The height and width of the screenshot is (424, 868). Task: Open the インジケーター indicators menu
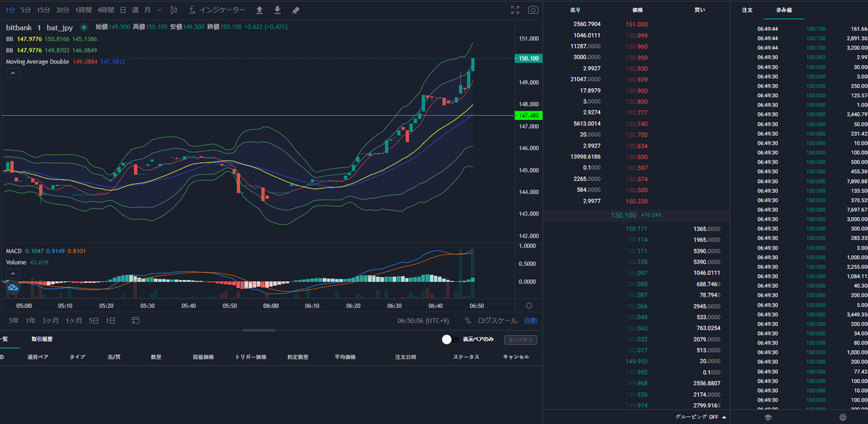pos(216,10)
